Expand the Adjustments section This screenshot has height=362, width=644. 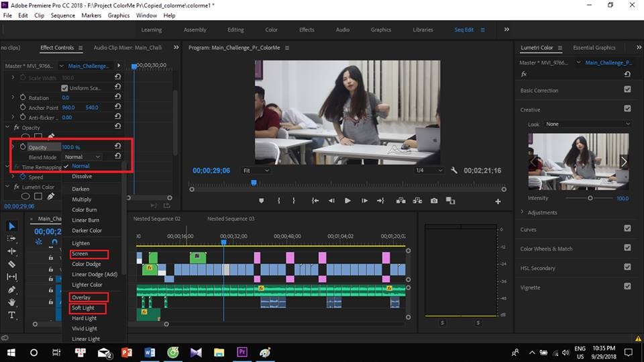pos(522,212)
